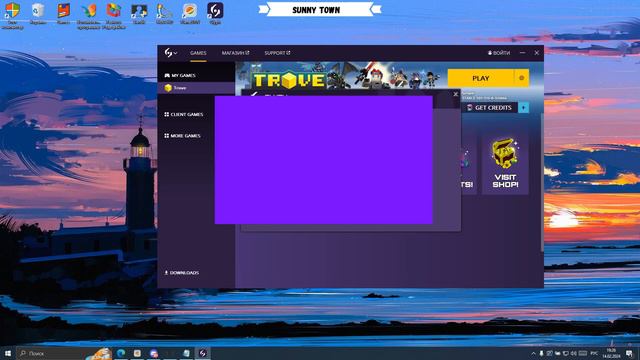Viewport: 640px width, 360px height.
Task: Click the SUNNY TOWN banner
Action: [x=320, y=10]
